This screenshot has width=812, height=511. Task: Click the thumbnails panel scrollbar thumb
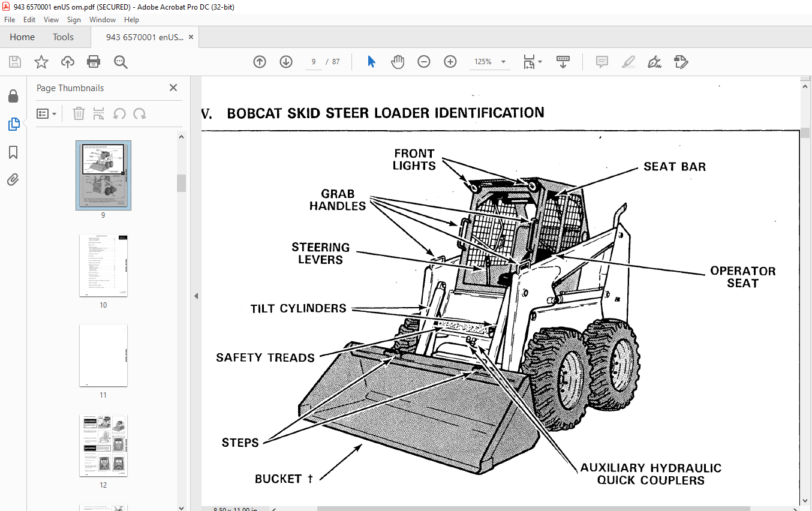click(181, 183)
